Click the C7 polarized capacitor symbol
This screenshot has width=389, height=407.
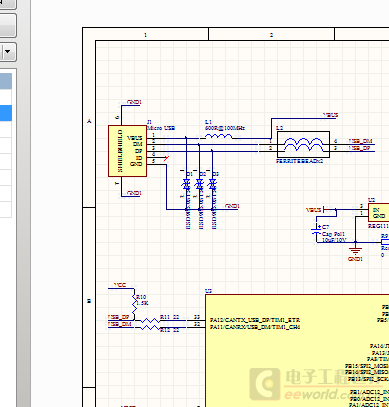click(x=316, y=229)
